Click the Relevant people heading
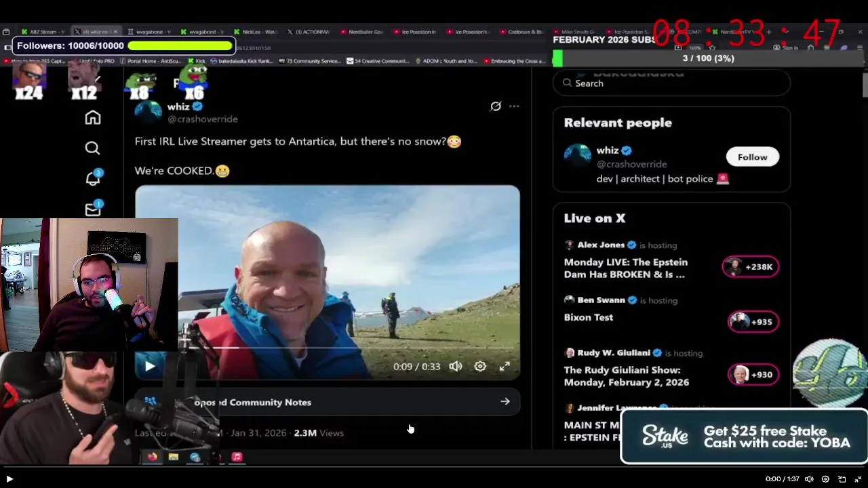Viewport: 868px width, 488px height. tap(618, 123)
